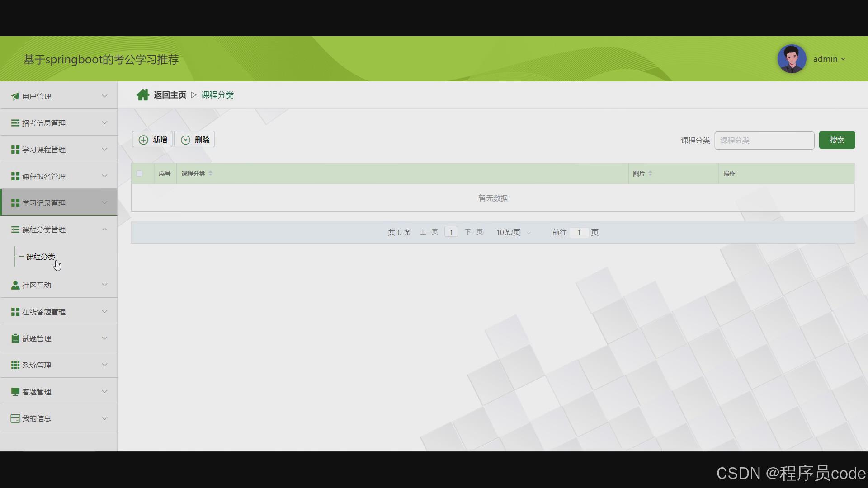Click the clipboard icon beside 试题管理
The width and height of the screenshot is (868, 488).
(x=15, y=338)
